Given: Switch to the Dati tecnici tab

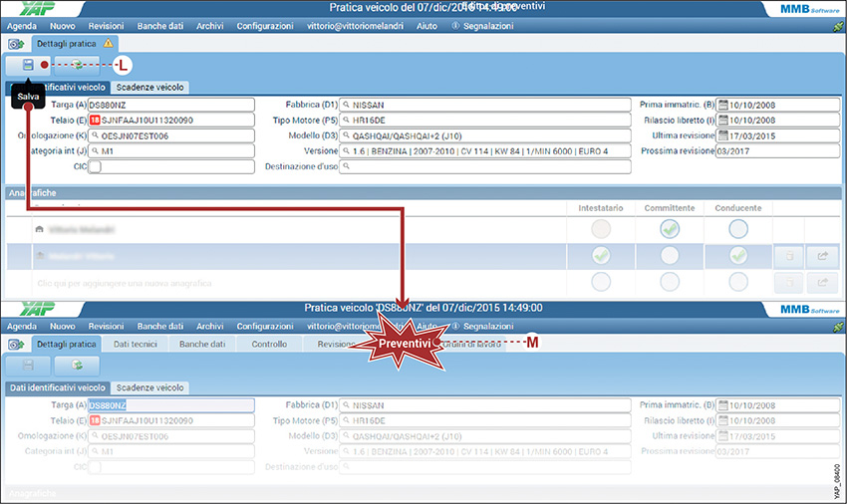Looking at the screenshot, I should pos(136,344).
